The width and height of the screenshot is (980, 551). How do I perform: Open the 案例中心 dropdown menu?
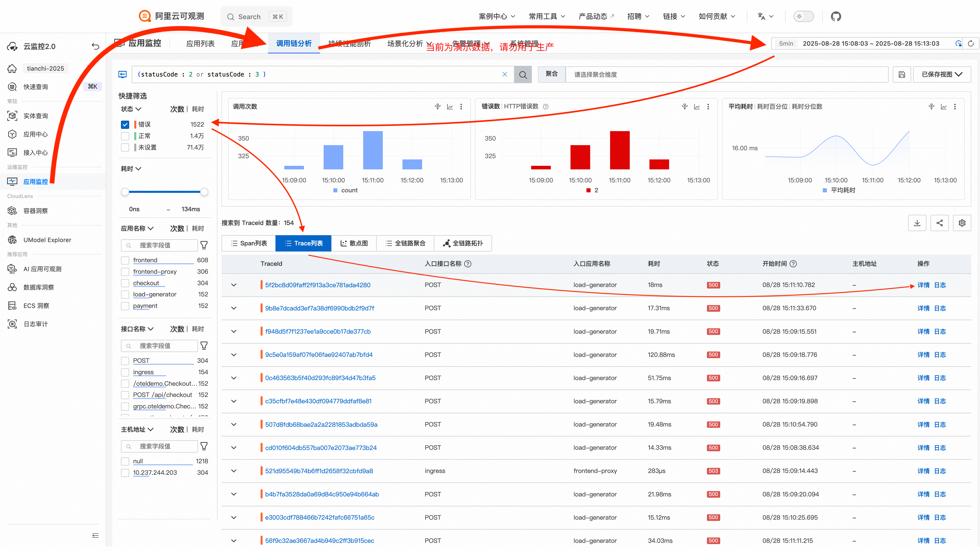point(497,16)
